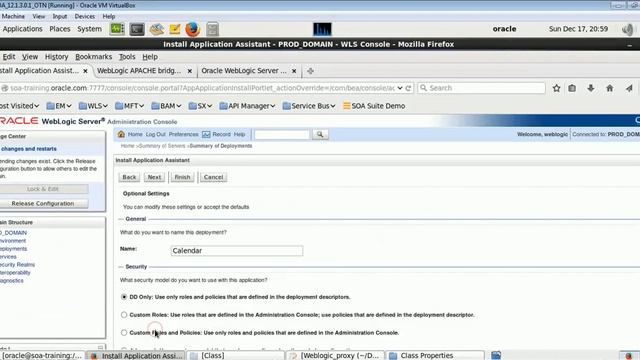Expand the EM bookmarks folder

pos(59,106)
